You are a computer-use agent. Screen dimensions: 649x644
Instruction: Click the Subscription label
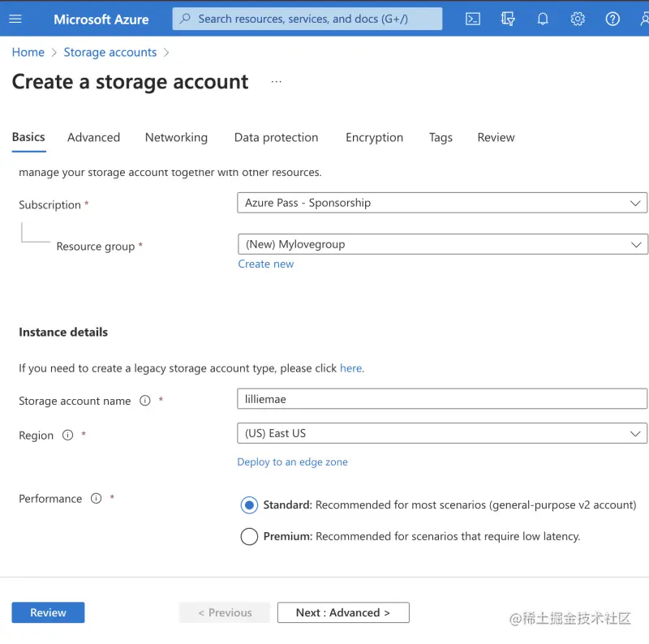coord(49,205)
